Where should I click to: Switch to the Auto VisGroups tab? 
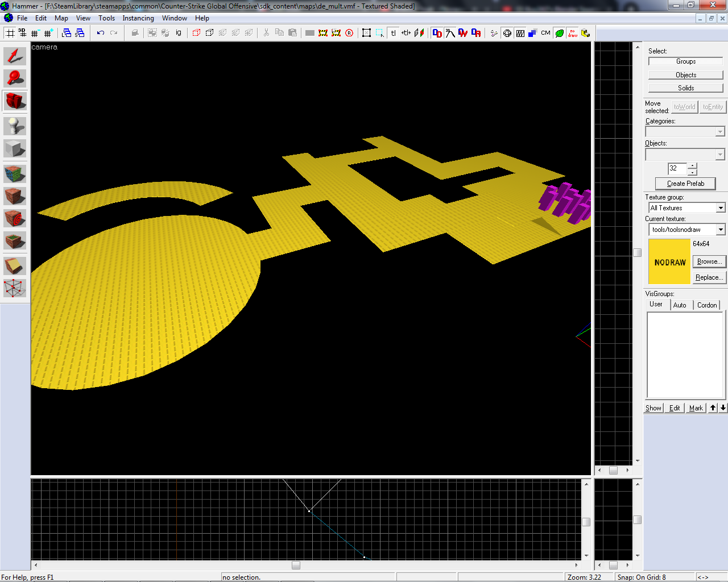[x=680, y=305]
